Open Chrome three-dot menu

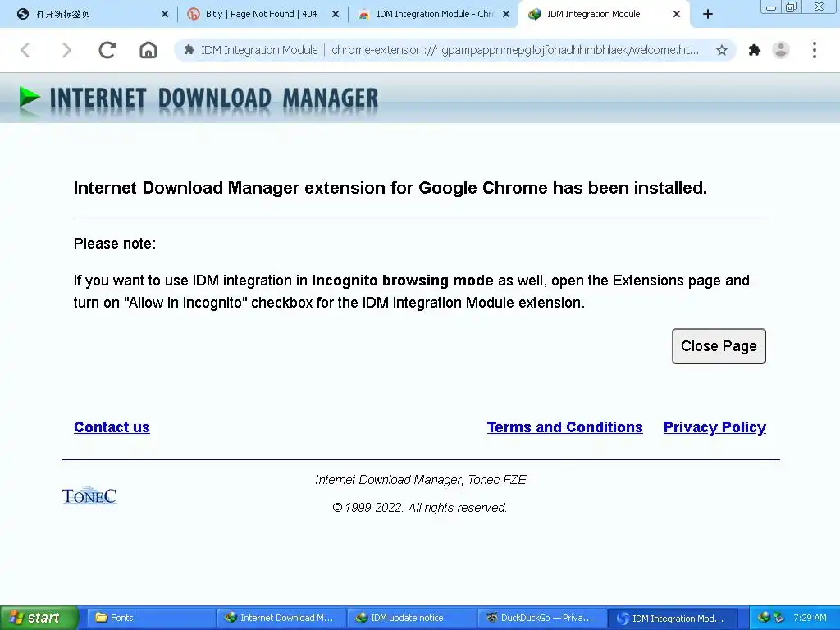pyautogui.click(x=815, y=50)
